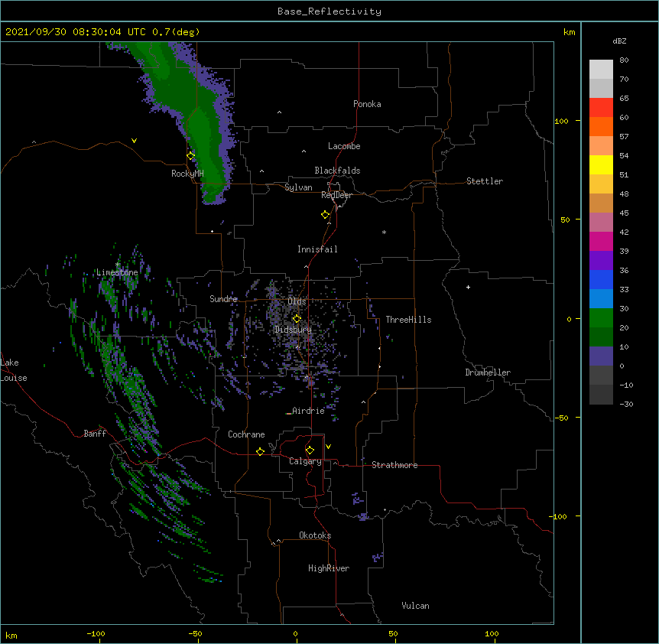The height and width of the screenshot is (644, 659).
Task: Click the HighRiver label
Action: coord(329,568)
